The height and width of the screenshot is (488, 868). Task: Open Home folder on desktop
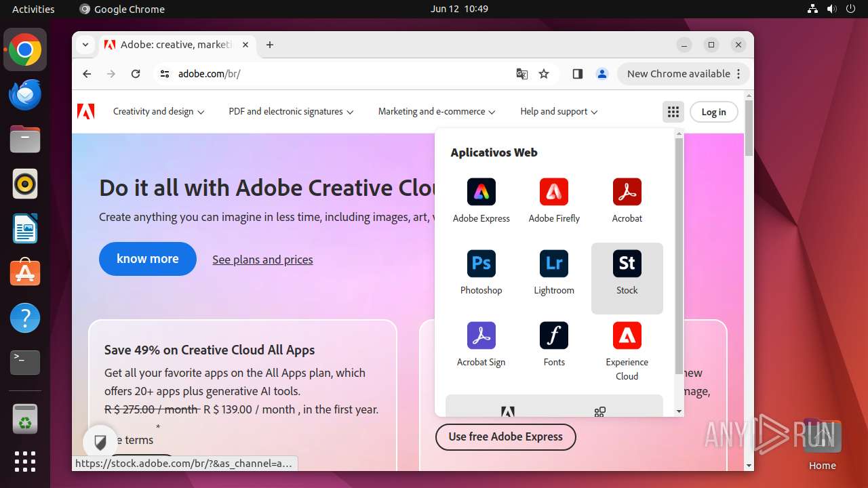pyautogui.click(x=822, y=445)
